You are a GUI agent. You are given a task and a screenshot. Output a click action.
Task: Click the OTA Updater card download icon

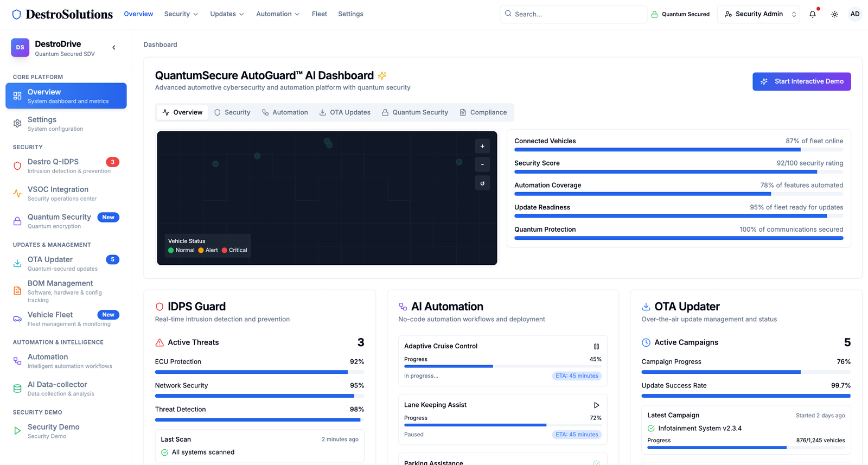(x=646, y=307)
